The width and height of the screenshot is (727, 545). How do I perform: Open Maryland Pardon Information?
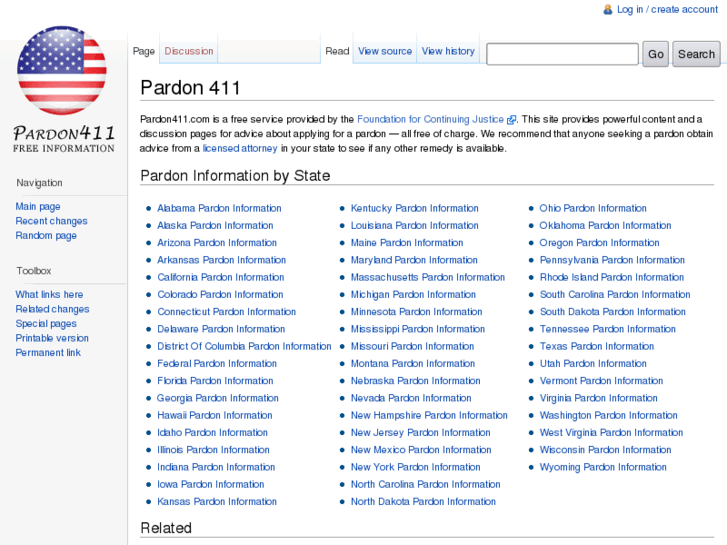click(x=414, y=260)
